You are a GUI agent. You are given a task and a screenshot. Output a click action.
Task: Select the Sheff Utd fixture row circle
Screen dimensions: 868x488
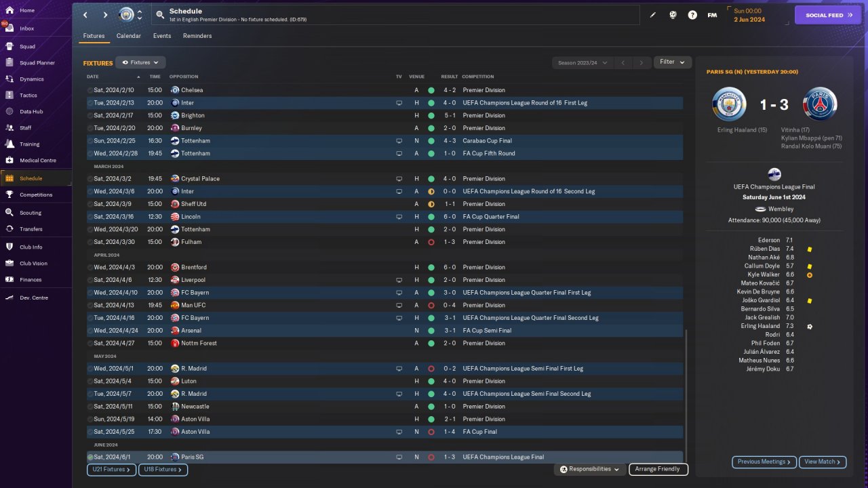(x=90, y=204)
